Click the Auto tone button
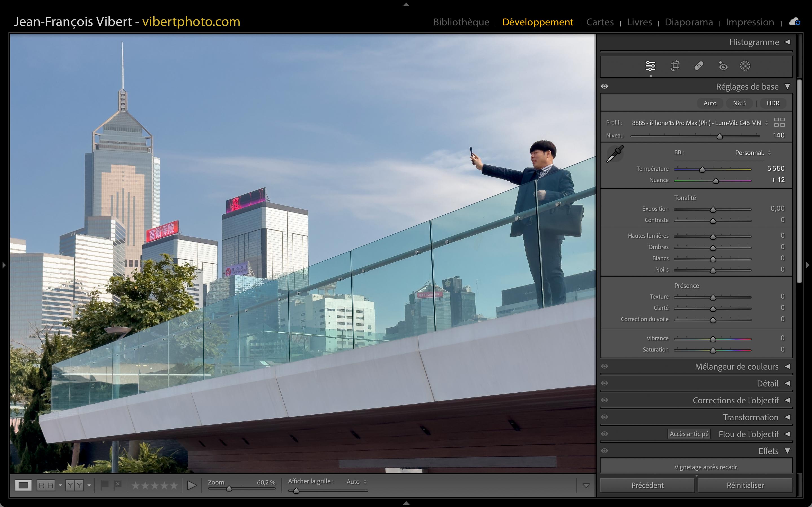This screenshot has height=507, width=812. click(x=710, y=103)
